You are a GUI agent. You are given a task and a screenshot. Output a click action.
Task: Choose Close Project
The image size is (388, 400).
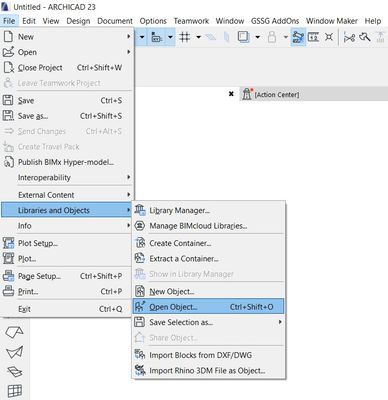point(67,68)
